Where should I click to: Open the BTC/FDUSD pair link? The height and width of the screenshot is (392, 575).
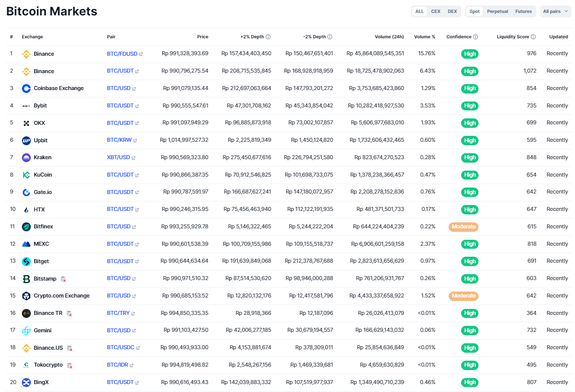click(x=125, y=54)
